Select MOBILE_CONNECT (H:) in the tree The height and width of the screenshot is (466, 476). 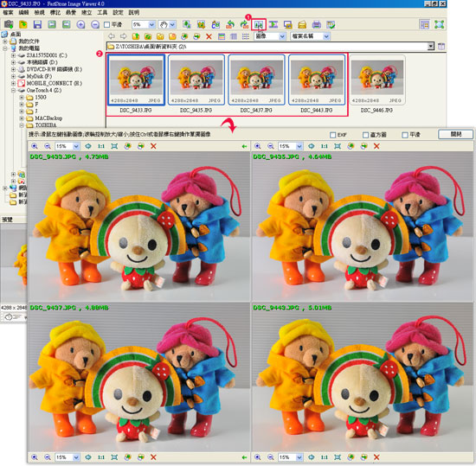tap(54, 83)
